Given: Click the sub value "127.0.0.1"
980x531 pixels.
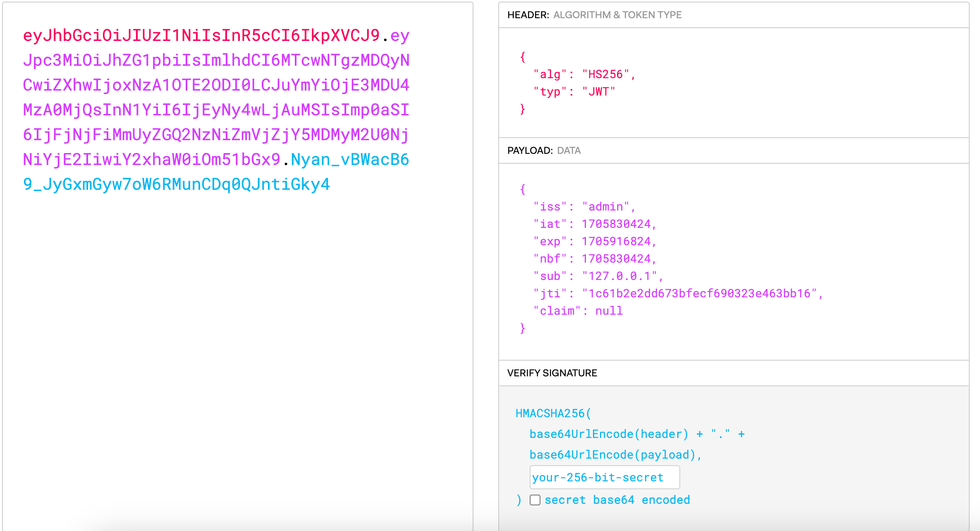Looking at the screenshot, I should [619, 276].
